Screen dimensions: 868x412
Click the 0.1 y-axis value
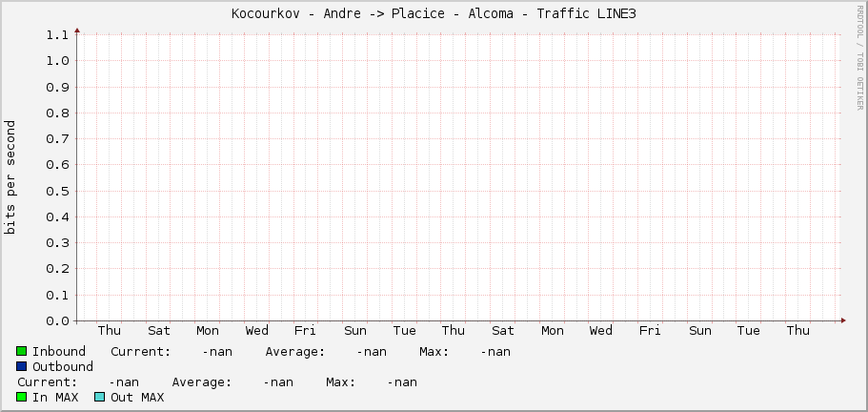click(x=57, y=295)
